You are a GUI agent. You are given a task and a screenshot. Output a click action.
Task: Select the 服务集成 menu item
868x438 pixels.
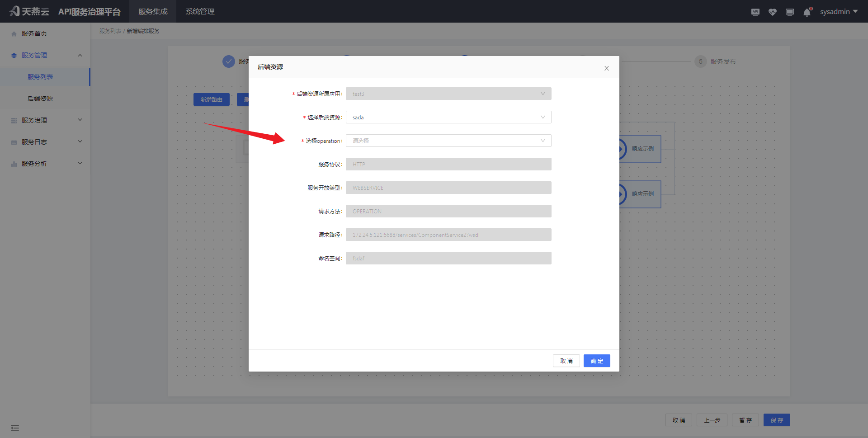[153, 11]
